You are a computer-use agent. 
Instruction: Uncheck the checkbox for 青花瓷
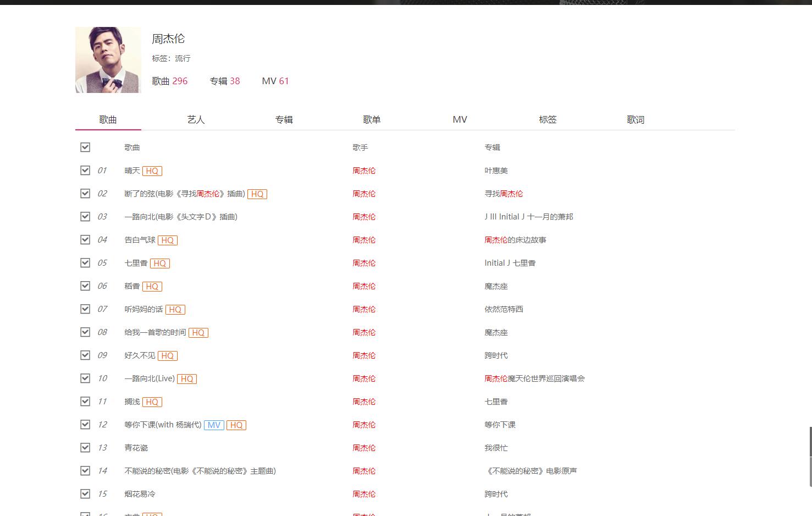coord(85,447)
